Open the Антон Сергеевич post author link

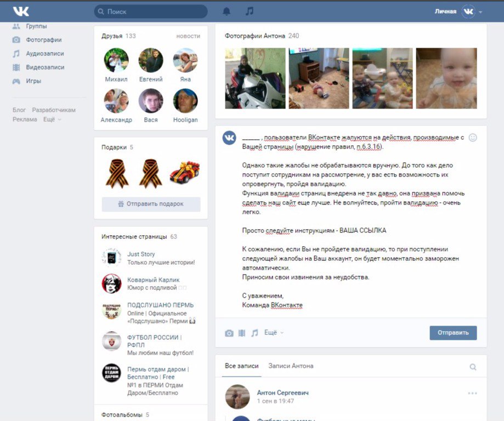point(283,392)
